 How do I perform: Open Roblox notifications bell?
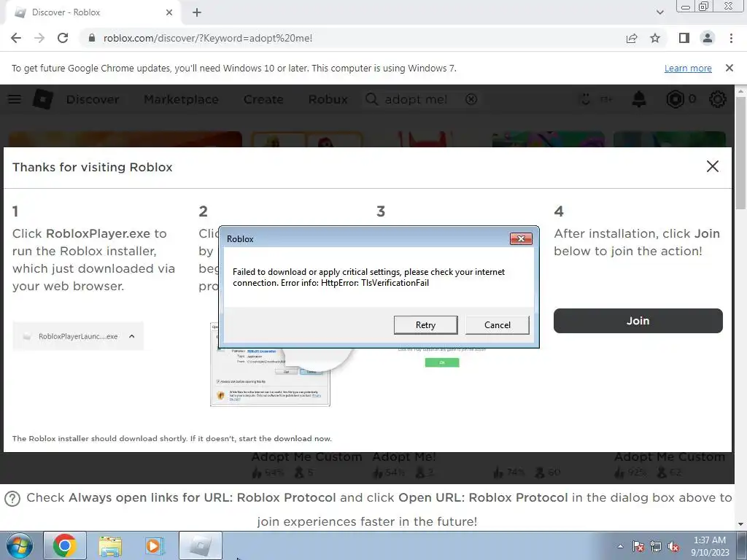pos(638,99)
